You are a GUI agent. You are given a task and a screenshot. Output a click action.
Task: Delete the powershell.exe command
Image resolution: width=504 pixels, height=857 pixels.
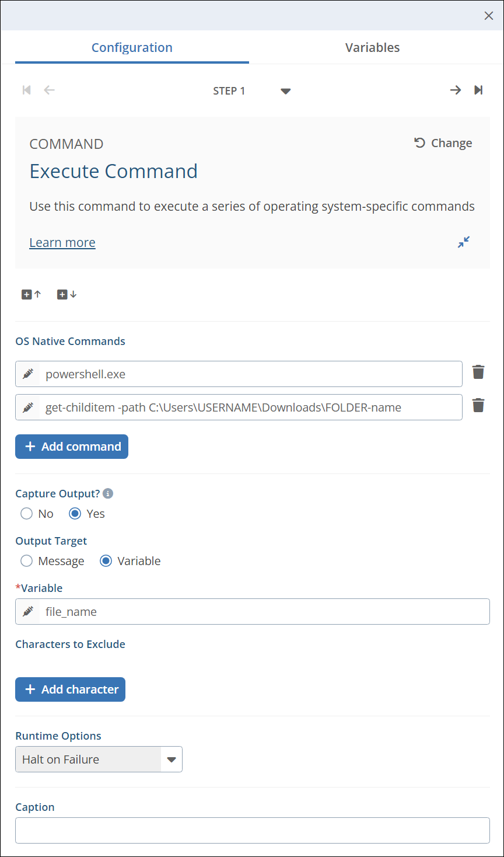478,372
